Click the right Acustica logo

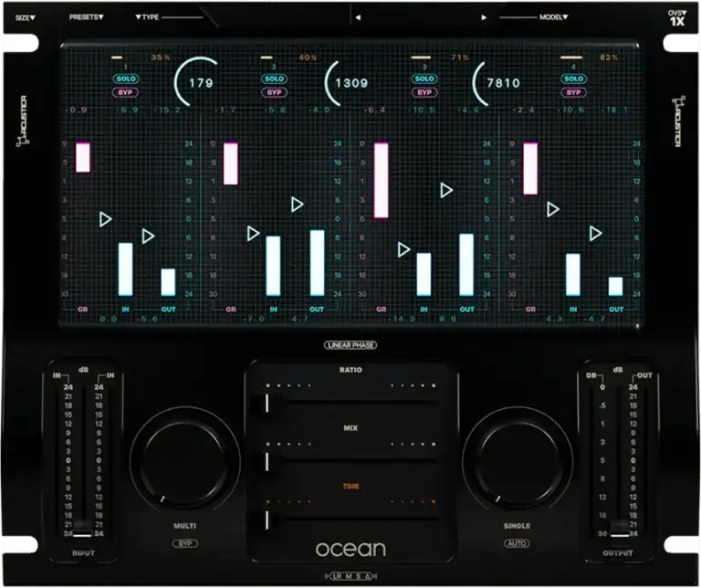point(678,121)
